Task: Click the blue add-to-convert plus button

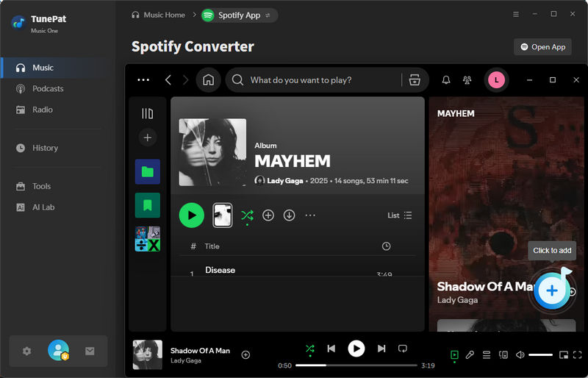Action: [551, 290]
